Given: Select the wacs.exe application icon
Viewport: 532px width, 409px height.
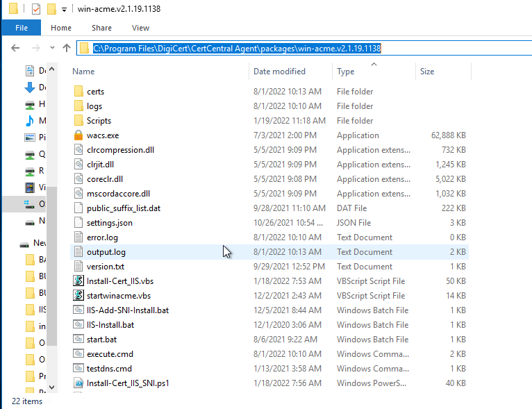Looking at the screenshot, I should point(78,135).
